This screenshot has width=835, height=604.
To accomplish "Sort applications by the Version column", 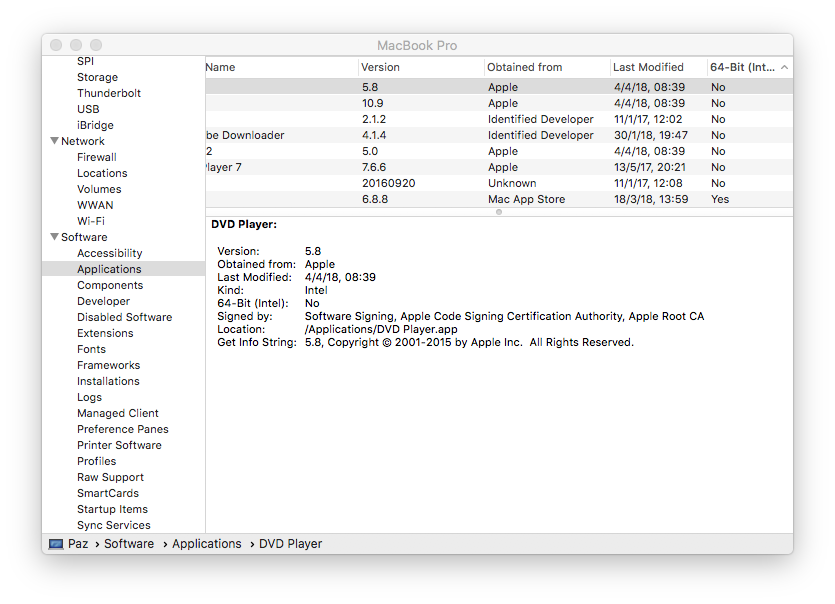I will coord(380,67).
